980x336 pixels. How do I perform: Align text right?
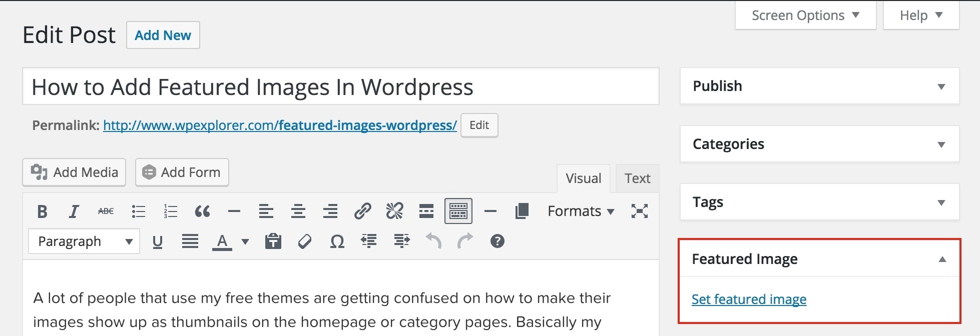point(330,211)
